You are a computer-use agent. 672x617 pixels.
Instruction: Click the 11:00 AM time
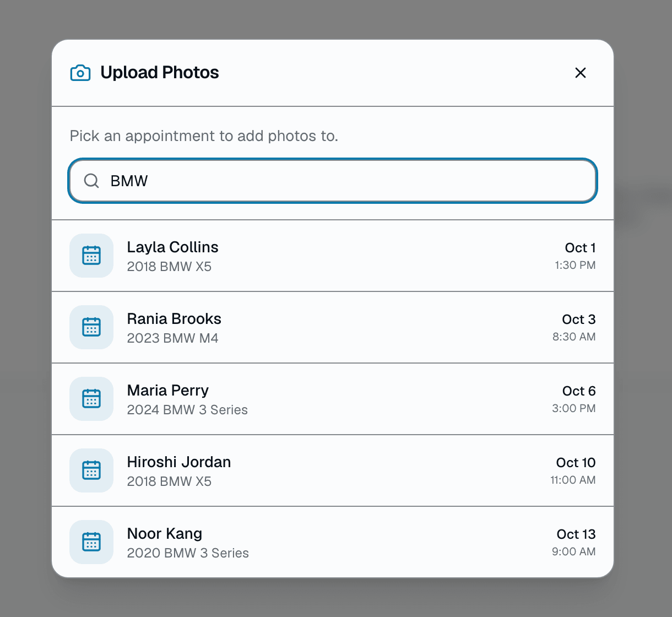click(573, 480)
